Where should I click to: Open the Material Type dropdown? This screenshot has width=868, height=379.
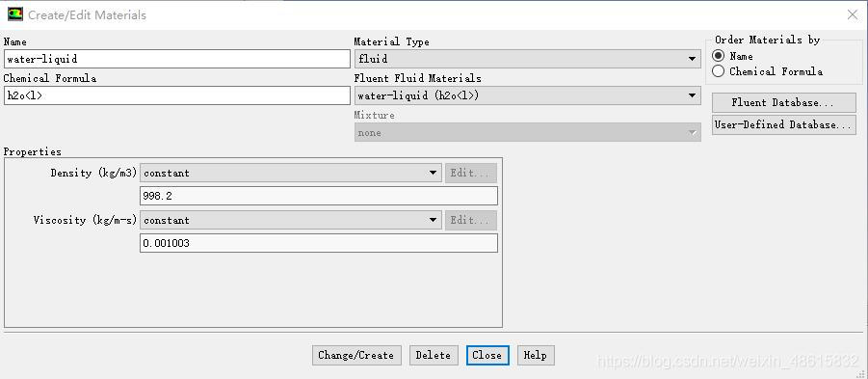[528, 59]
